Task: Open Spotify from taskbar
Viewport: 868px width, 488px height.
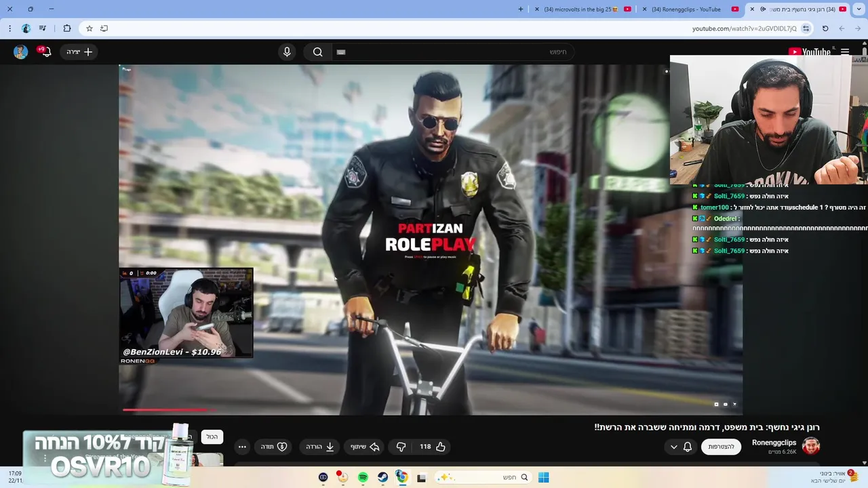Action: (363, 477)
